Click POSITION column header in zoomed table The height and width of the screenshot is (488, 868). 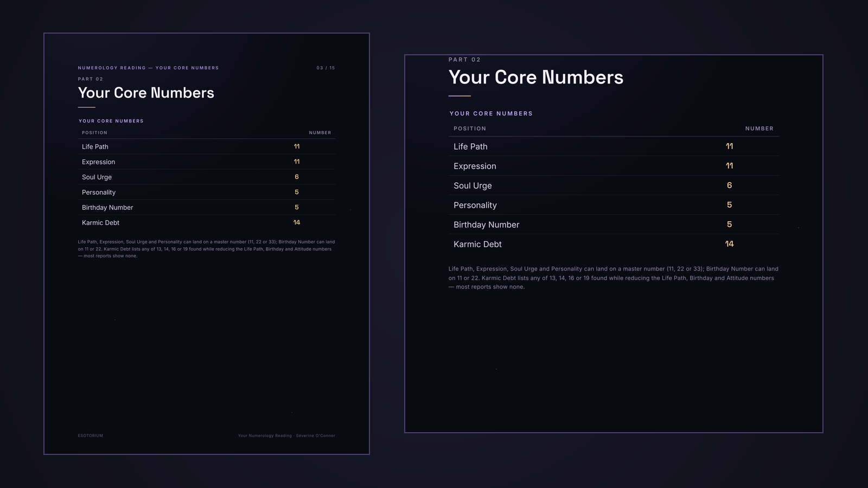pyautogui.click(x=470, y=129)
